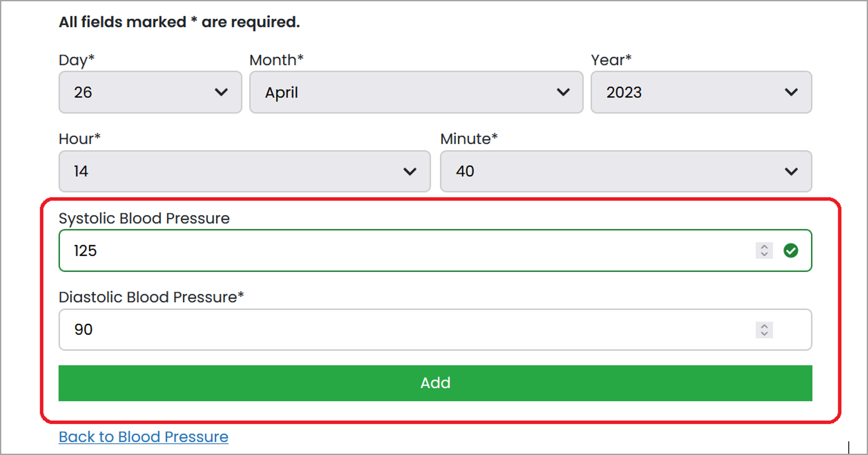The width and height of the screenshot is (868, 455).
Task: Click the green checkmark validation icon
Action: (x=791, y=251)
